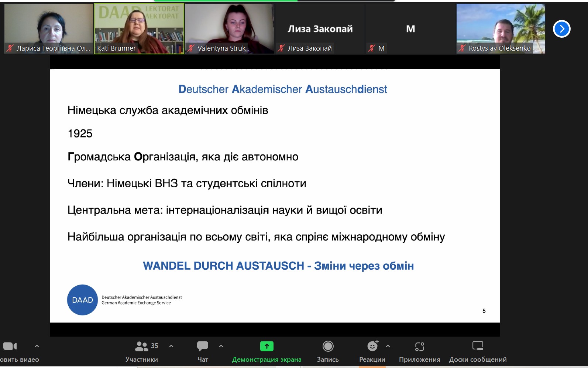
Task: Click 'Німецька служба академічних обмінів' line
Action: 168,110
